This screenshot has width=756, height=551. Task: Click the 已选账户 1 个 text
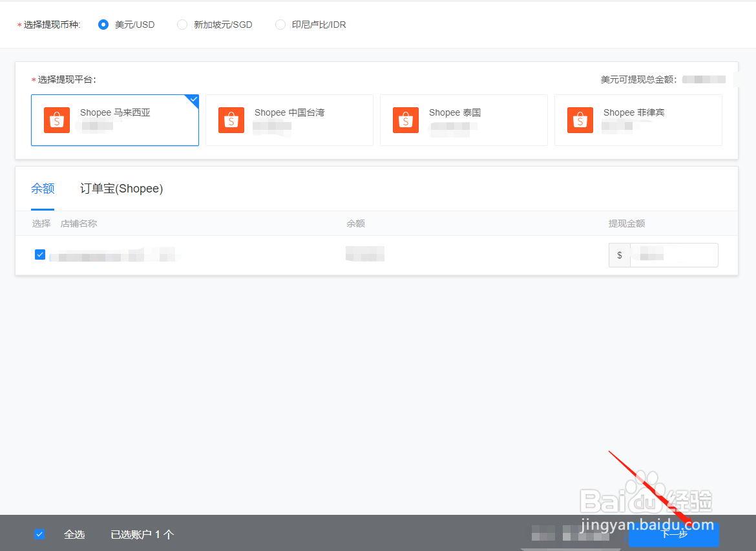(x=142, y=535)
